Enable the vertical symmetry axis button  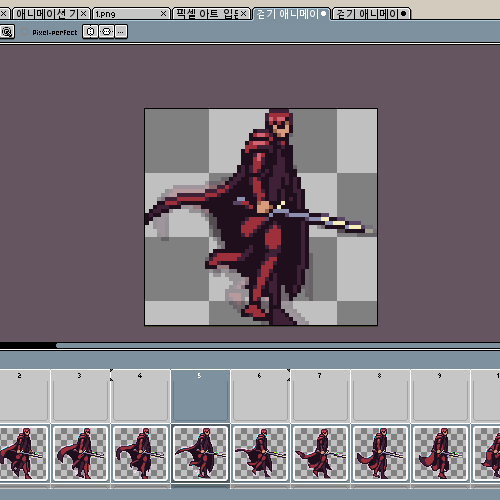90,32
